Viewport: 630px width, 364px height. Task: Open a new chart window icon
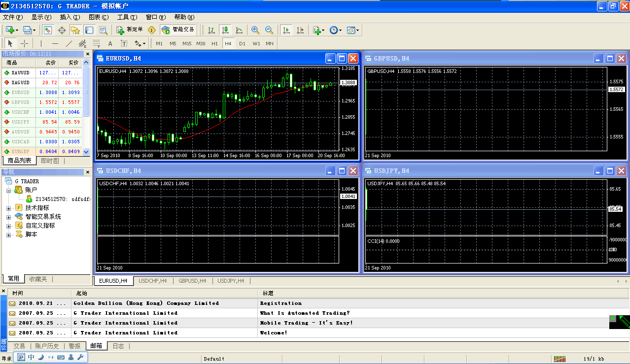point(10,30)
